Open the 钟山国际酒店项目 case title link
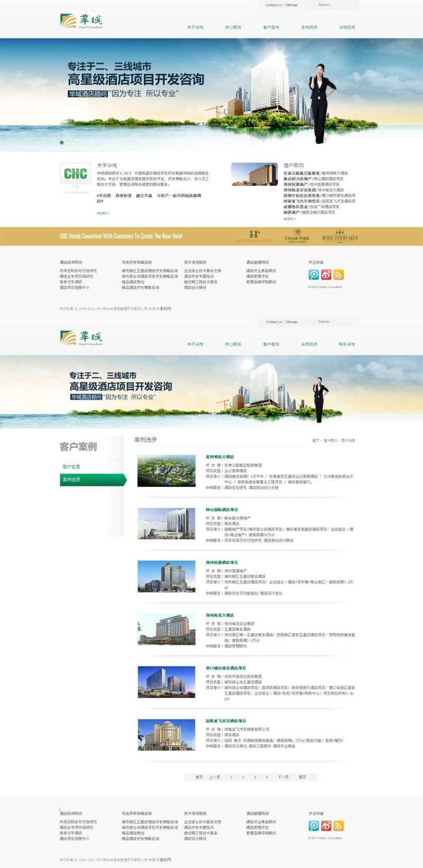This screenshot has height=868, width=423. [x=222, y=510]
